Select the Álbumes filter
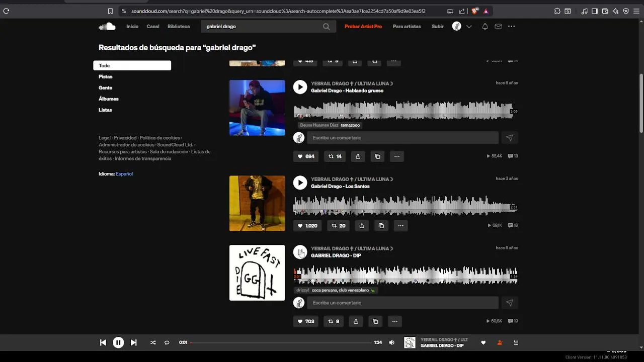This screenshot has width=644, height=362. point(109,99)
